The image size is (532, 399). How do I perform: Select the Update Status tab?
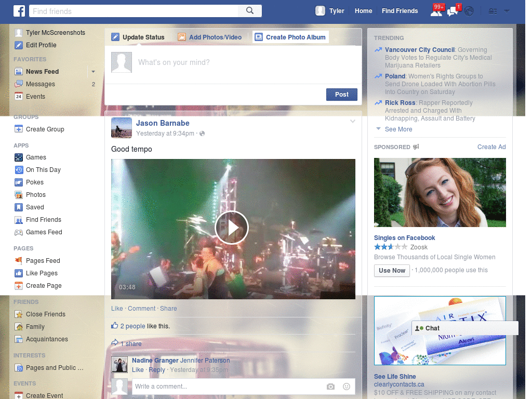coord(138,37)
